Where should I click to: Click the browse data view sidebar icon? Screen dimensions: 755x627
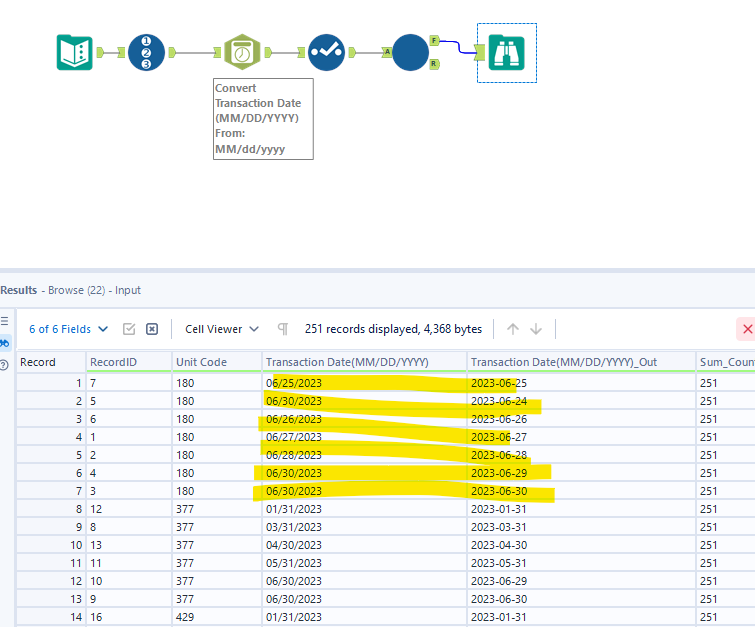5,343
